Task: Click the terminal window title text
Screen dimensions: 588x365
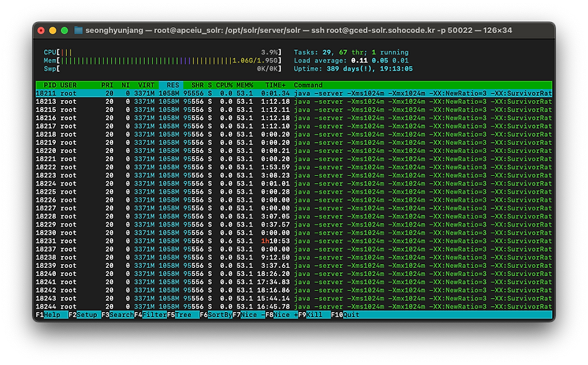Action: 298,30
